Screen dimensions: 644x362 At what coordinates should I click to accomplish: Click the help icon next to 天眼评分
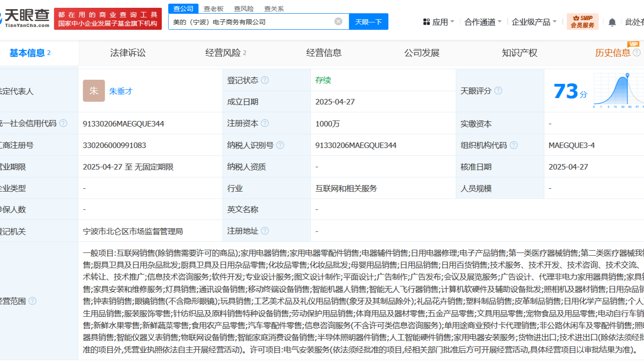tap(498, 91)
